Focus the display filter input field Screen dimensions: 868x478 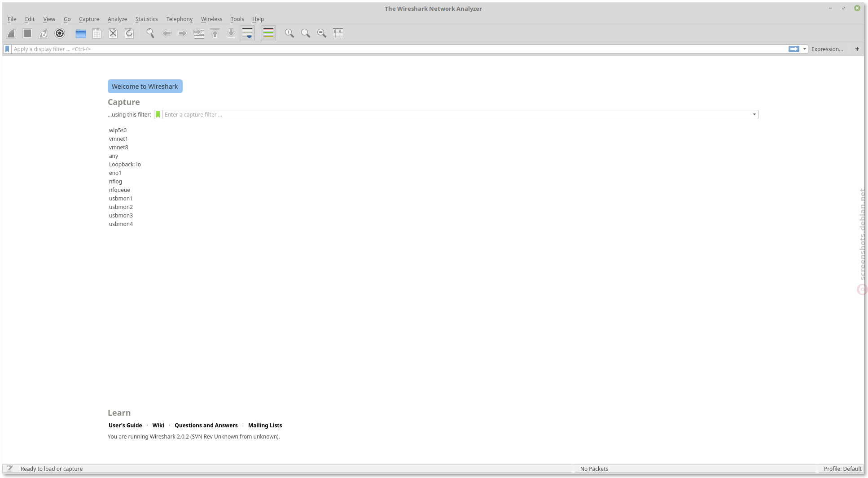click(399, 49)
